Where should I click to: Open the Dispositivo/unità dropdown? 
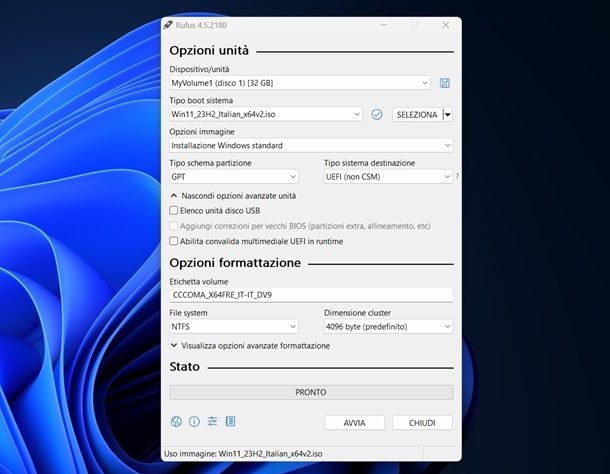coord(300,83)
